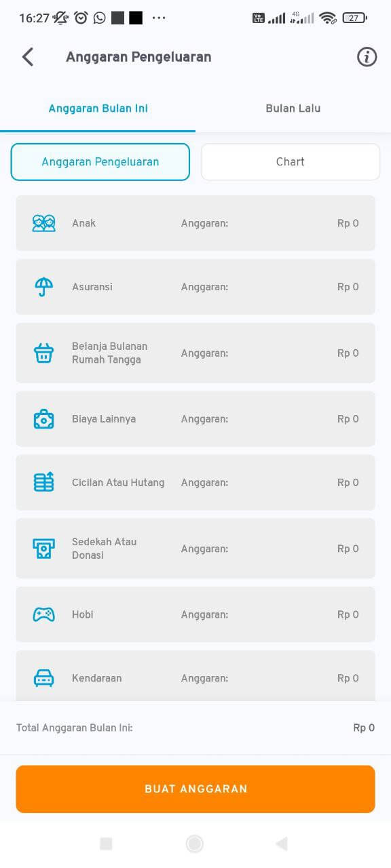Tap the back arrow to return
391x868 pixels.
[x=27, y=57]
